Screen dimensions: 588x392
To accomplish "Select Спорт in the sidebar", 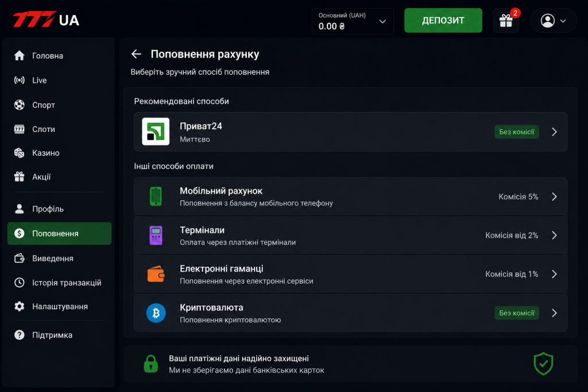I will (x=44, y=105).
